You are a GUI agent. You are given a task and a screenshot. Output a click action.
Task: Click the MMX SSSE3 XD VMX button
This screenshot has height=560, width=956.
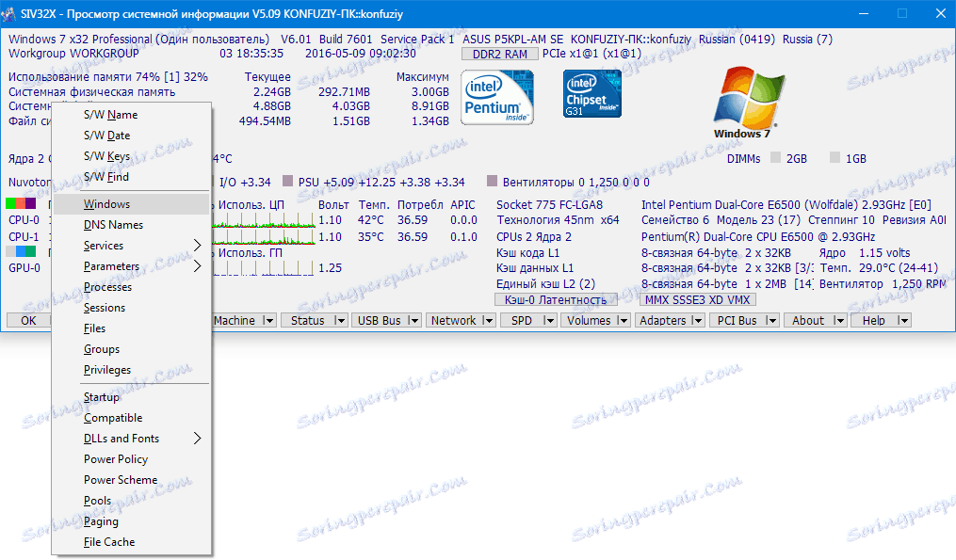[x=698, y=300]
